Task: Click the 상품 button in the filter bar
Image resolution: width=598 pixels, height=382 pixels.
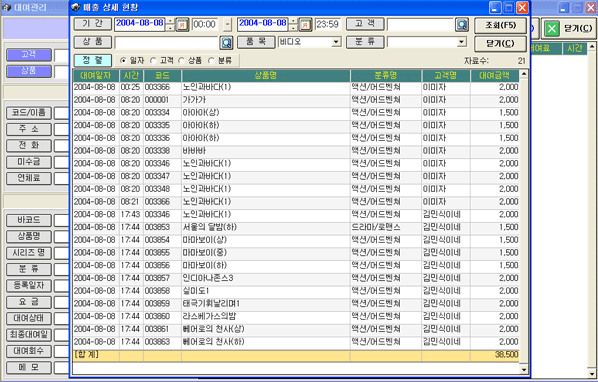Action: point(93,42)
